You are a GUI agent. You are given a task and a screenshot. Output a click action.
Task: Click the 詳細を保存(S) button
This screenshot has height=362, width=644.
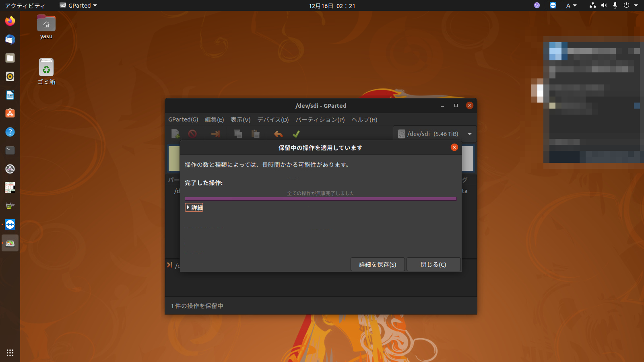point(378,265)
